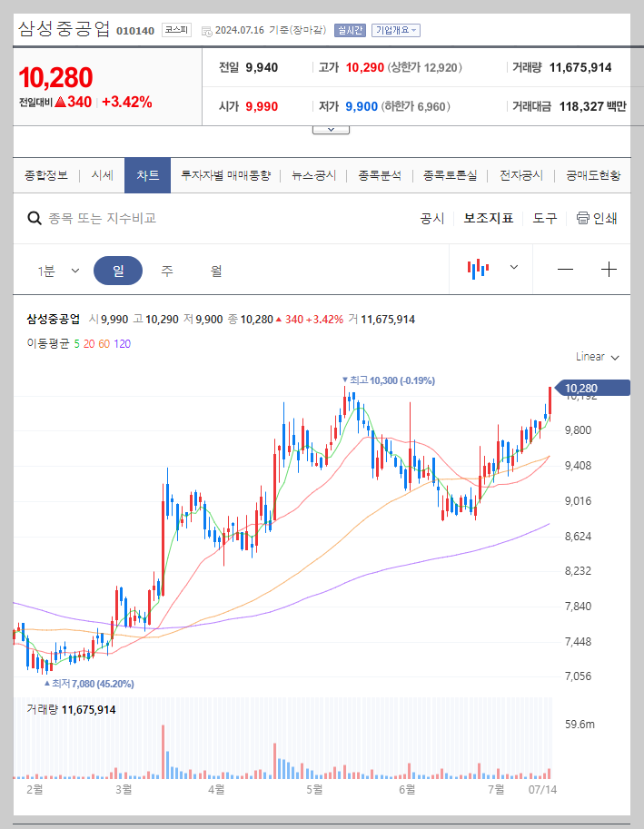Click the 20-day moving average label
644x829 pixels.
pyautogui.click(x=89, y=343)
